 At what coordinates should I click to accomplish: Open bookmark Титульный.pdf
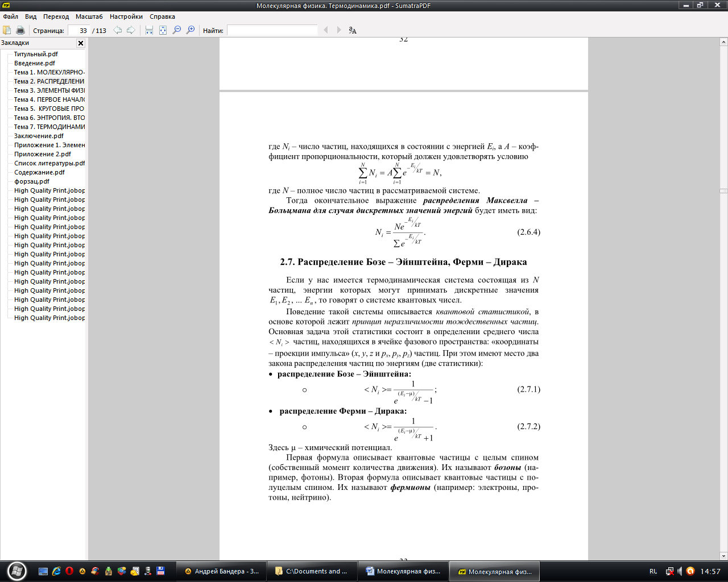coord(36,54)
